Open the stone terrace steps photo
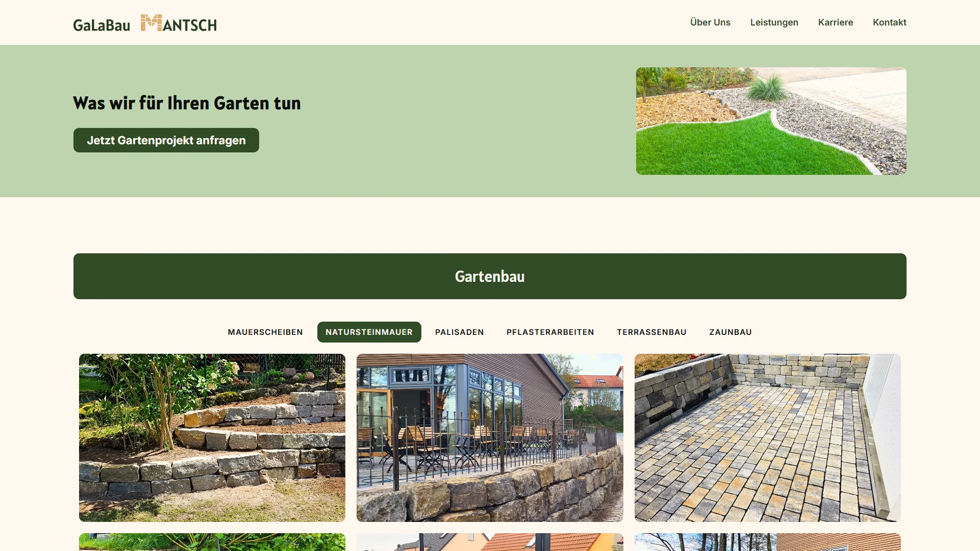Image resolution: width=980 pixels, height=551 pixels. pyautogui.click(x=212, y=438)
